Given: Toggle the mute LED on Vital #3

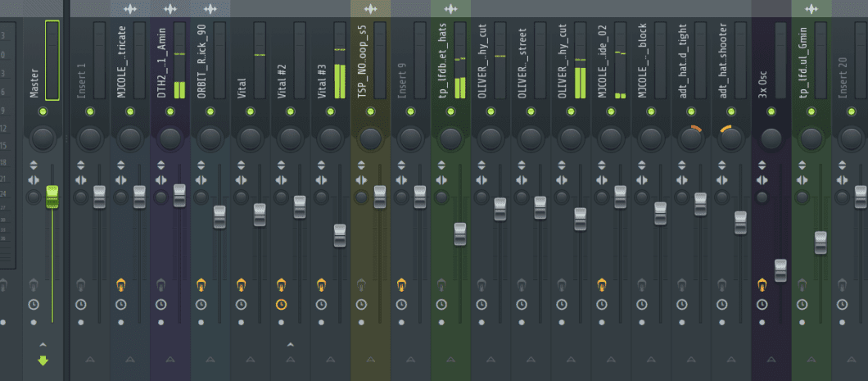Looking at the screenshot, I should pyautogui.click(x=330, y=111).
